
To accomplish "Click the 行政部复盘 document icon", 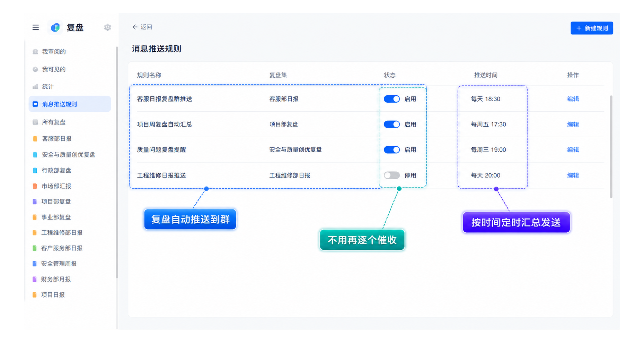I will (x=35, y=170).
